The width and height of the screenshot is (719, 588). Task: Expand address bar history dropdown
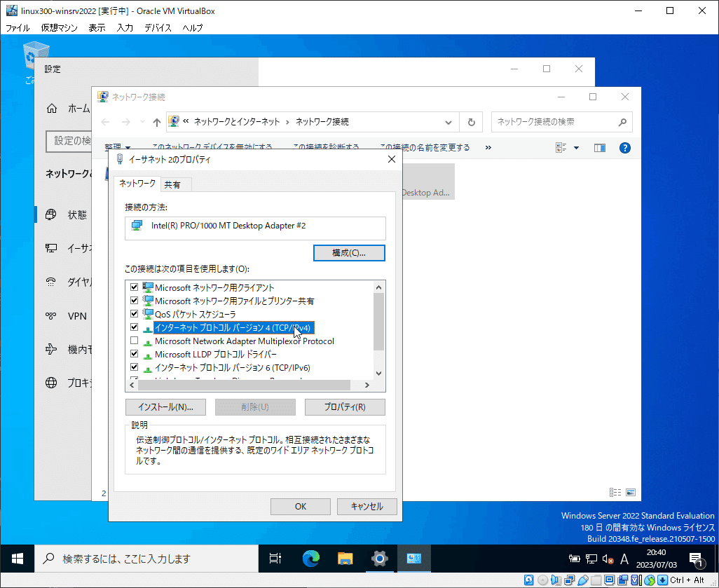tap(448, 122)
